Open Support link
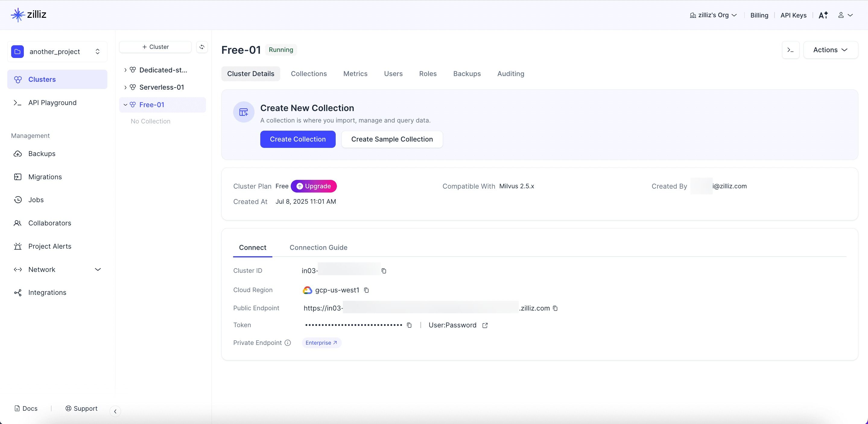The image size is (868, 424). point(81,409)
